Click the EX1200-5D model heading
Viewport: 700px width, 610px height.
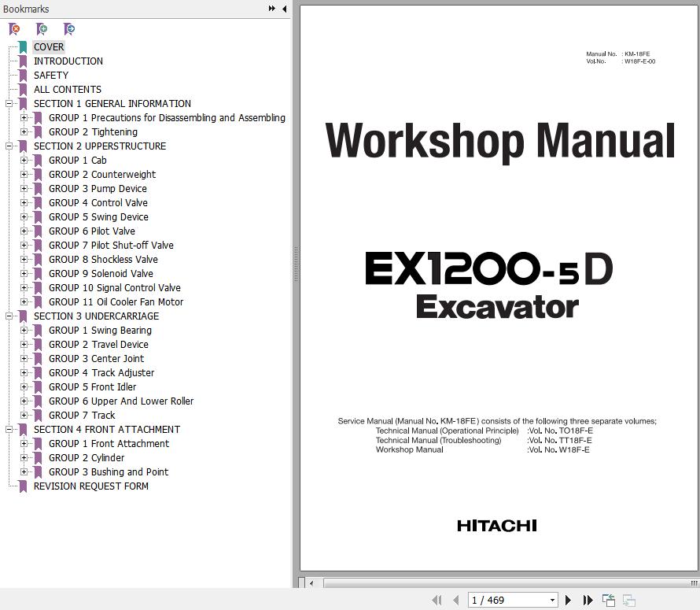click(489, 268)
